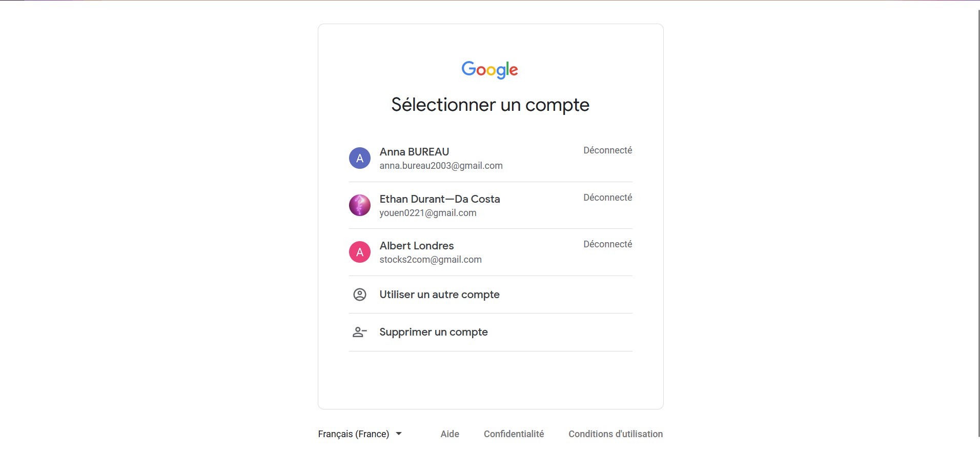Open the Aide link

450,434
